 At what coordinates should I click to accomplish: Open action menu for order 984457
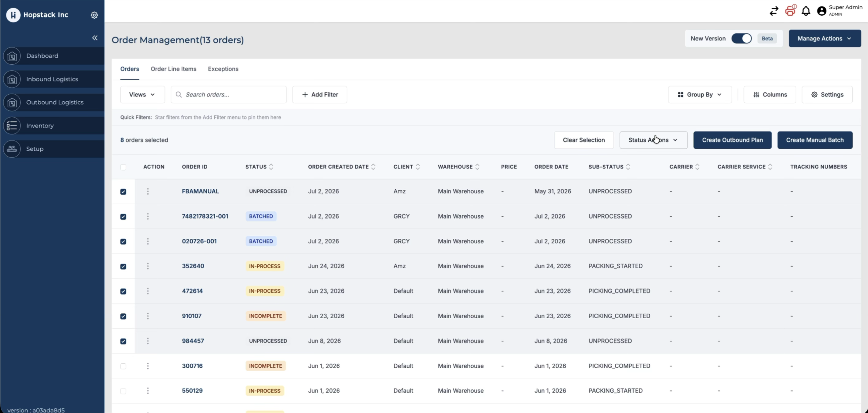[x=148, y=341]
